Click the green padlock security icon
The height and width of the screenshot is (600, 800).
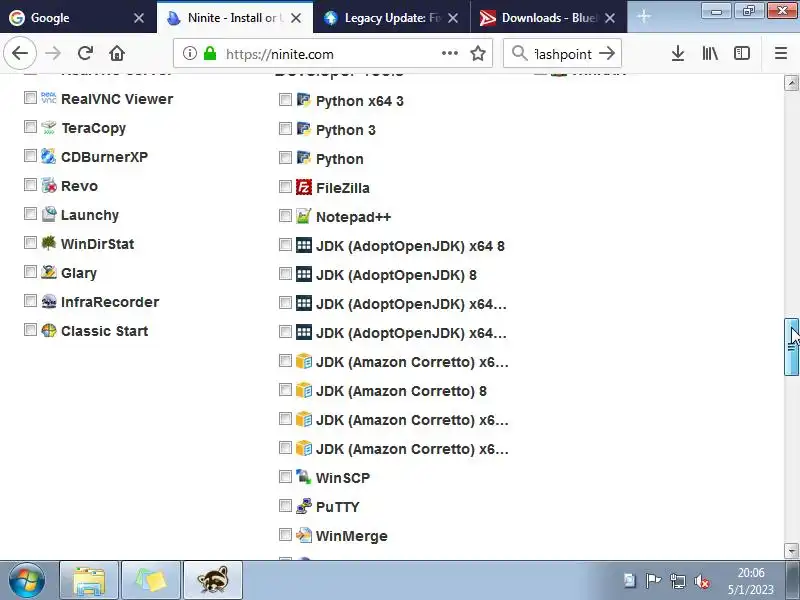(210, 53)
